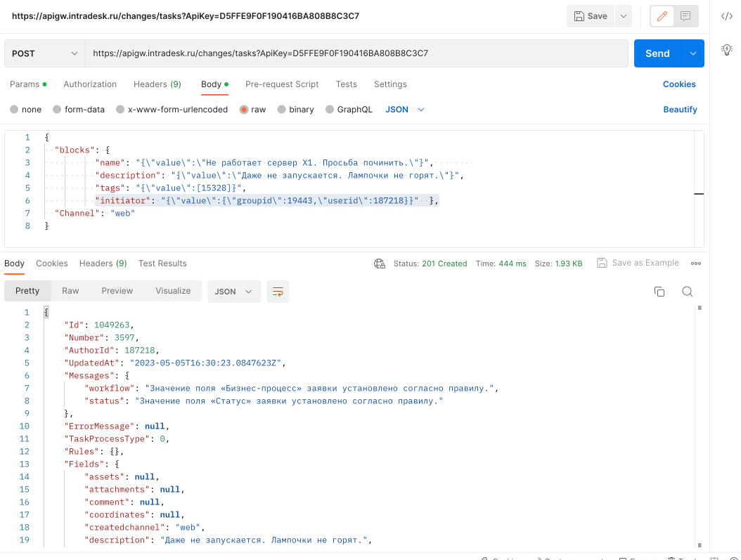Viewport: 741px width, 560px height.
Task: Expand the Save options arrow
Action: (624, 16)
